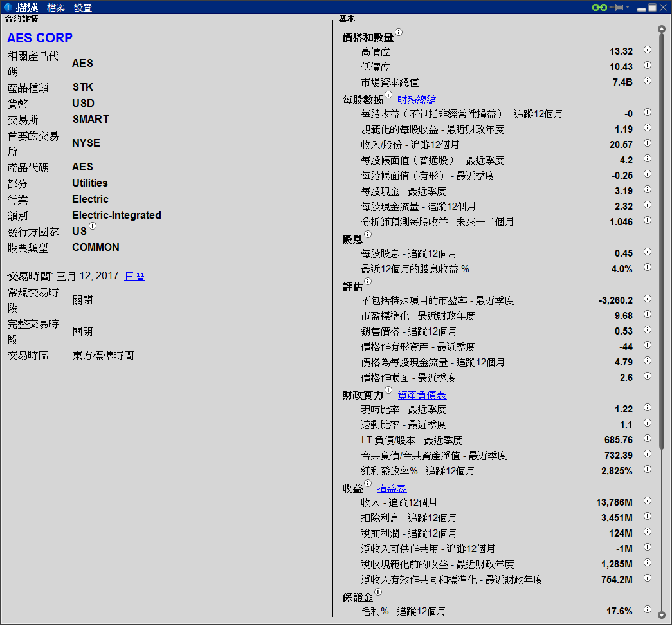The width and height of the screenshot is (672, 626).
Task: Click info icon for 稅前利潤 row
Action: (648, 531)
